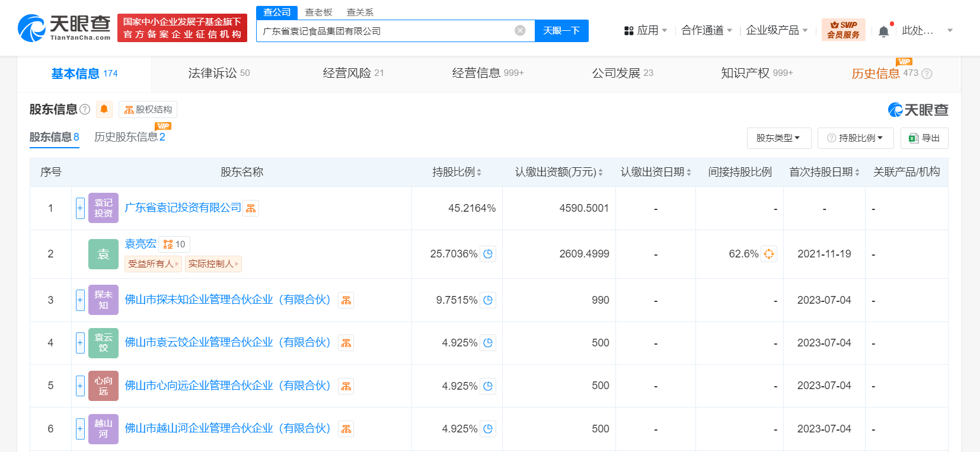Click the TianYanCha logo
Viewport: 980px width, 452px height.
64,28
